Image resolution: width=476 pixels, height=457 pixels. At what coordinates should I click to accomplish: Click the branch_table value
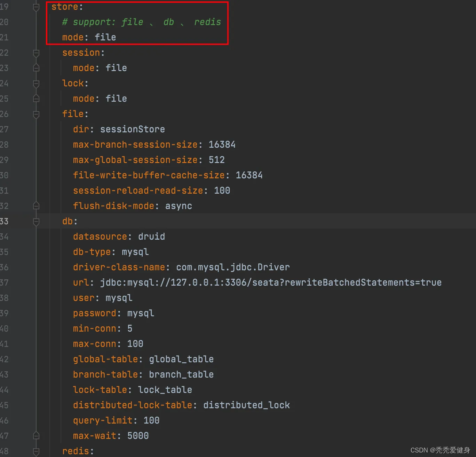181,374
